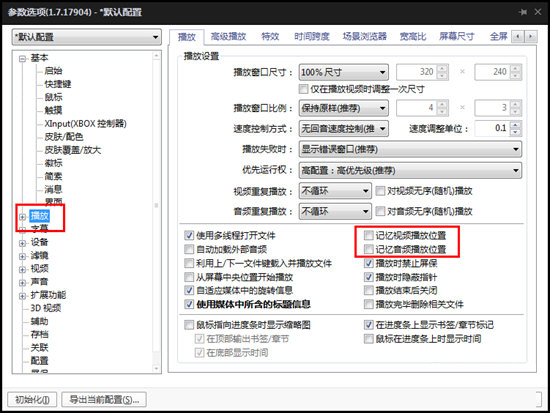550x413 pixels.
Task: Switch to the 宽高比 tab
Action: [x=413, y=36]
